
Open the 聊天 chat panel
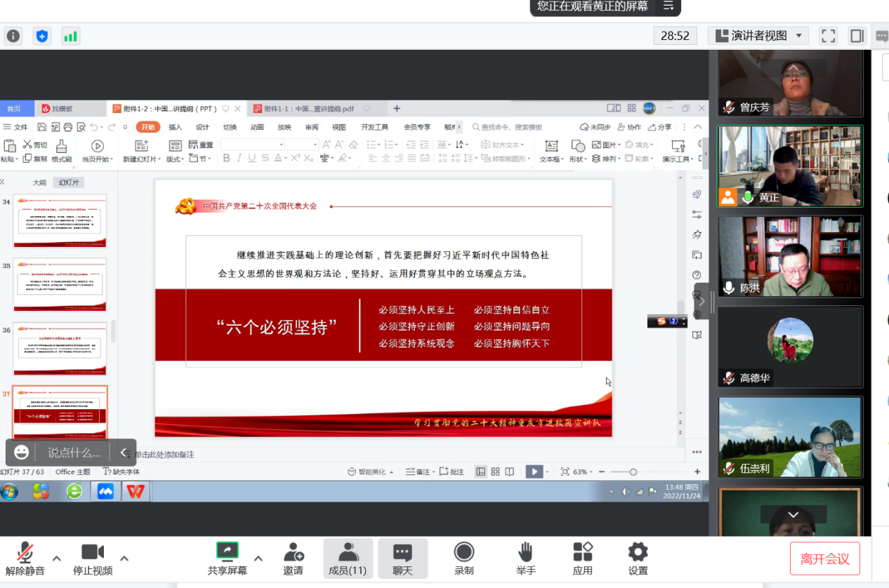click(402, 559)
